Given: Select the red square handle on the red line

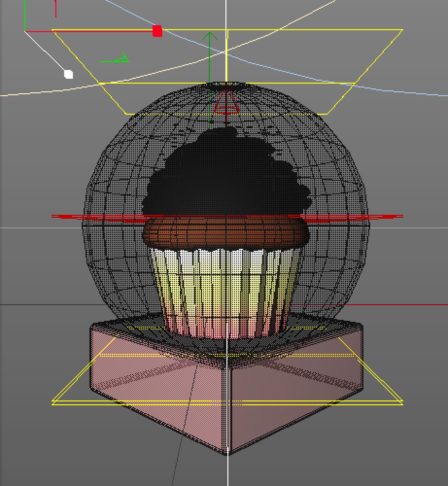Looking at the screenshot, I should pyautogui.click(x=157, y=31).
